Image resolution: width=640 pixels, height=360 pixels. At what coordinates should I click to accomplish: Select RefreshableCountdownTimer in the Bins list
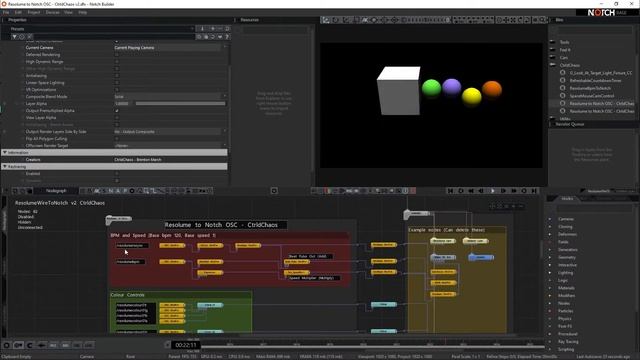596,80
